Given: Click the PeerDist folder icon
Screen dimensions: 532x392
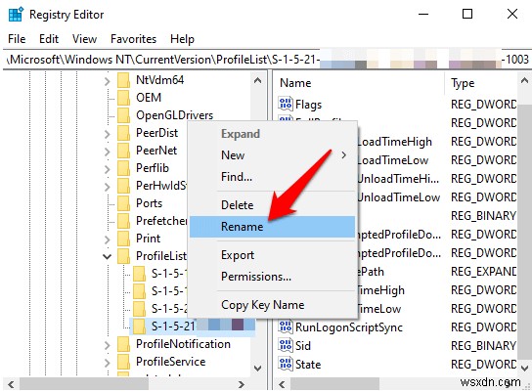Looking at the screenshot, I should point(123,133).
